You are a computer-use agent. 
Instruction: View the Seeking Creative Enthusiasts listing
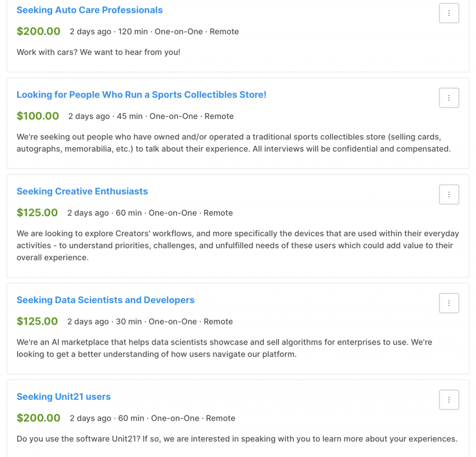click(x=82, y=192)
